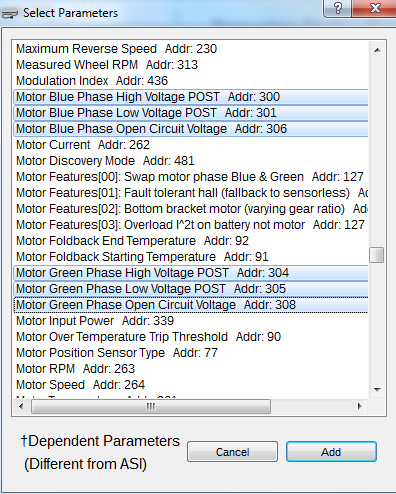Click the horizontal scroll right arrow
396x494 pixels.
coord(360,406)
